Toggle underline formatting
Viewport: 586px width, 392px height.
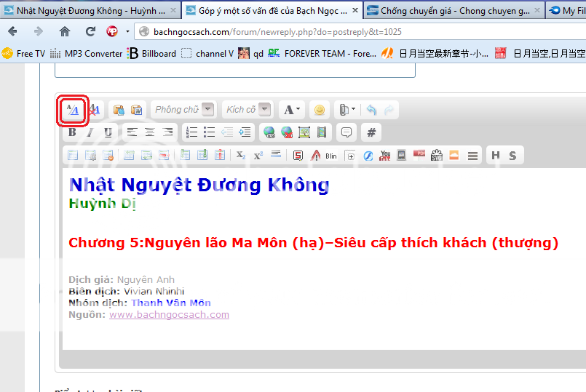[x=108, y=132]
